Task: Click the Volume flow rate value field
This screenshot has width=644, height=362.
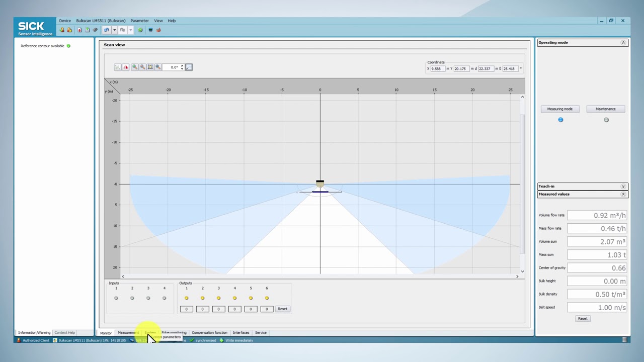Action: [x=597, y=215]
